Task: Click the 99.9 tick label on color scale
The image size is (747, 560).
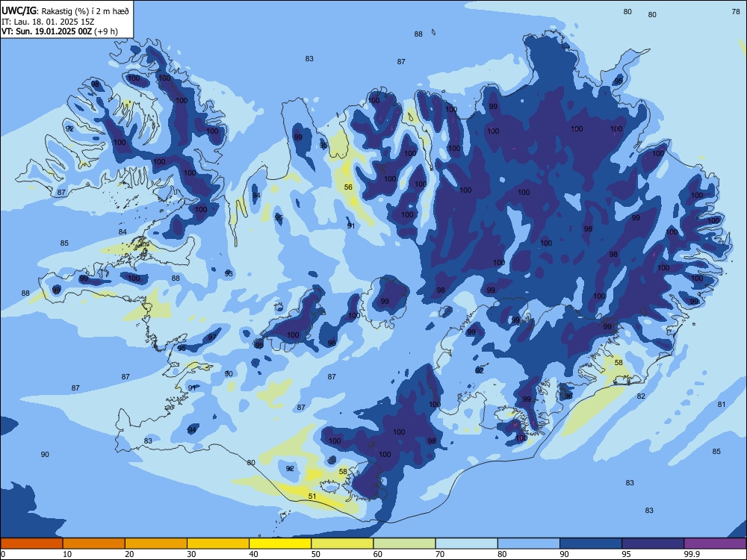Action: click(691, 554)
